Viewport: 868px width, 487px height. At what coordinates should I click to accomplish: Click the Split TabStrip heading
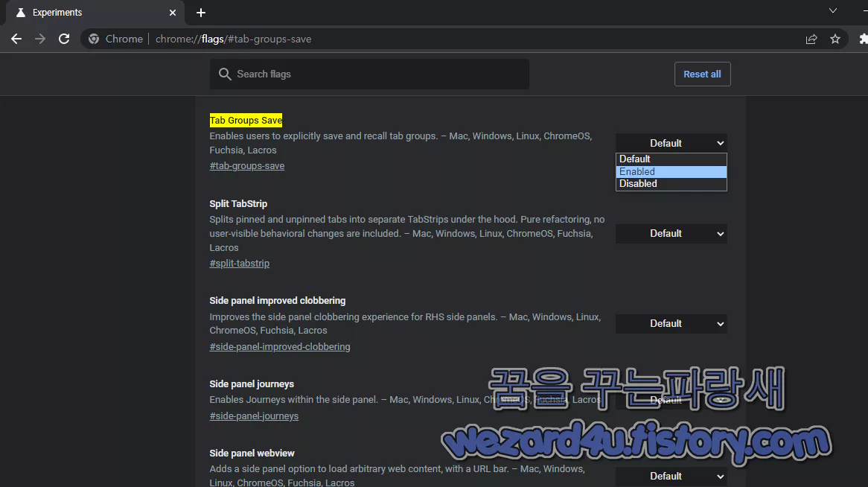[238, 204]
